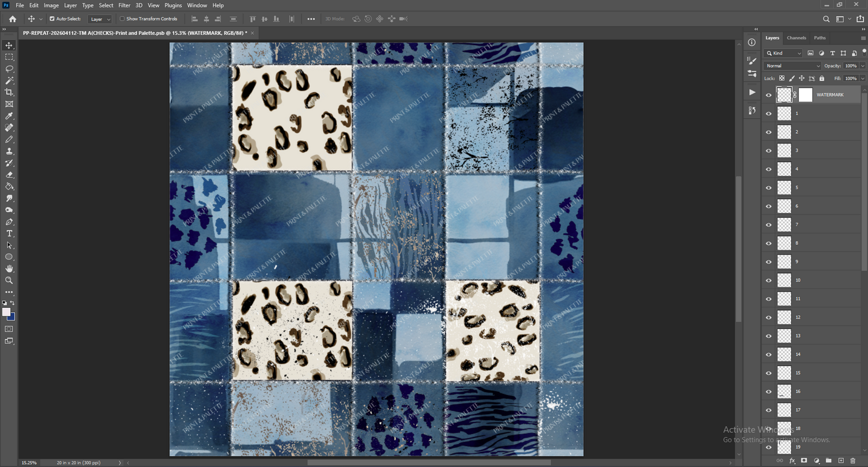Hide layer 17 with its eye icon
868x467 pixels.
point(769,410)
